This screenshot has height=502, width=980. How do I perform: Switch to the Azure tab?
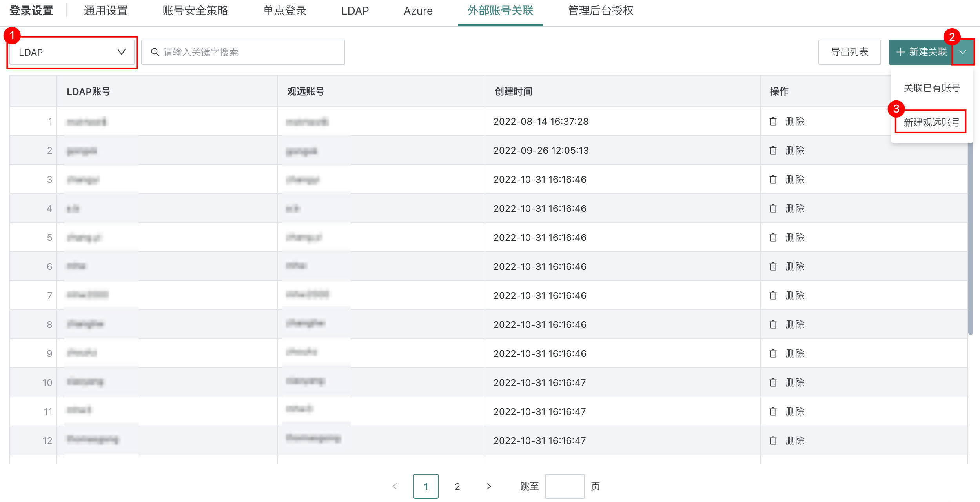pos(418,11)
